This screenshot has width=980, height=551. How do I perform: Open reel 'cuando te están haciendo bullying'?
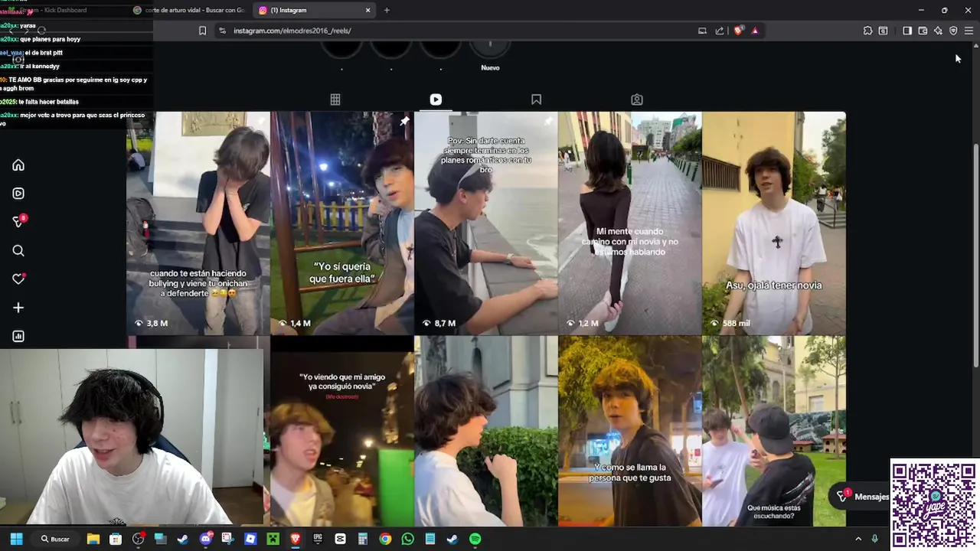pos(198,223)
